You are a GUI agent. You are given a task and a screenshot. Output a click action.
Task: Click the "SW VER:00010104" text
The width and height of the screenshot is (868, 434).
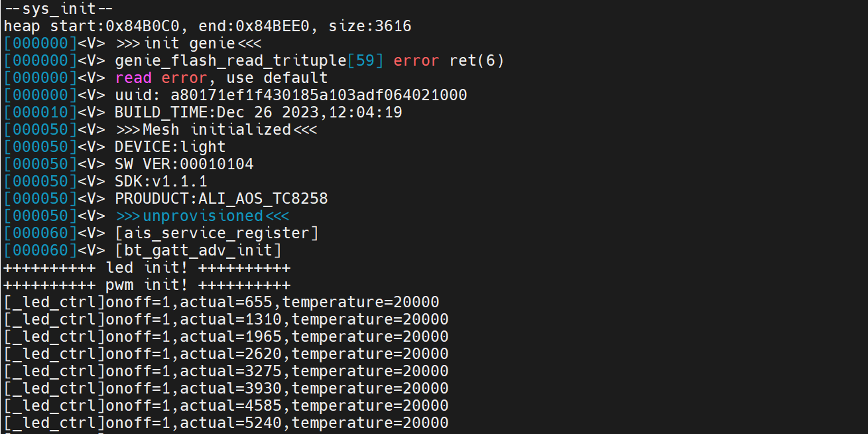[184, 164]
